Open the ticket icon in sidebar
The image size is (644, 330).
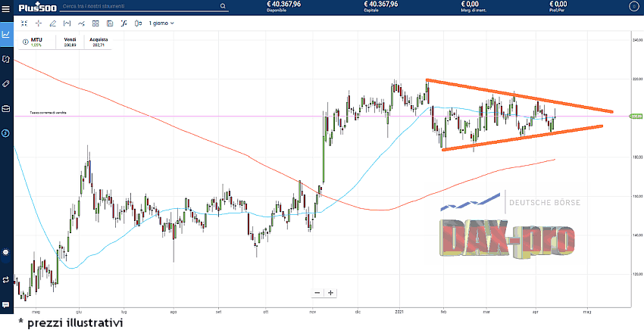click(x=6, y=84)
